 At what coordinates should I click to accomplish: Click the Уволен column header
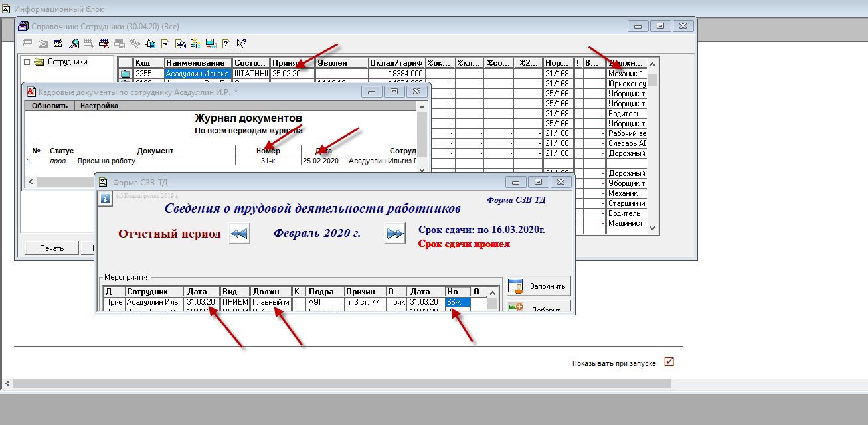click(341, 63)
